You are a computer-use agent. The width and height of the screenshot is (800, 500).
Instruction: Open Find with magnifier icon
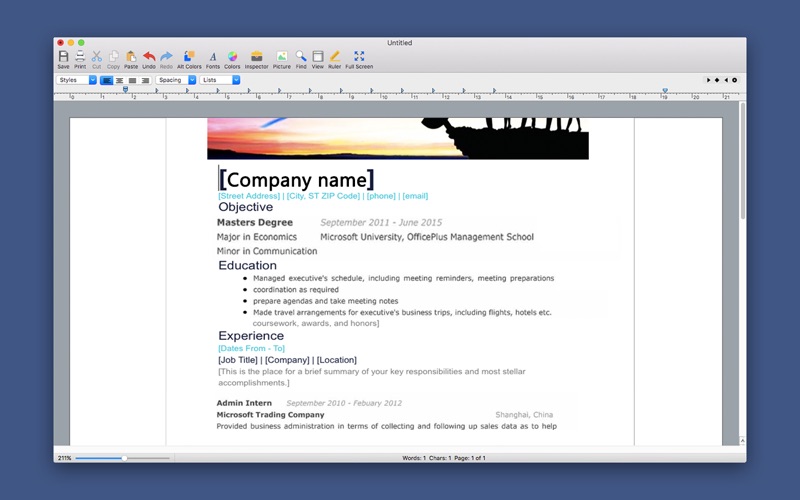point(301,58)
